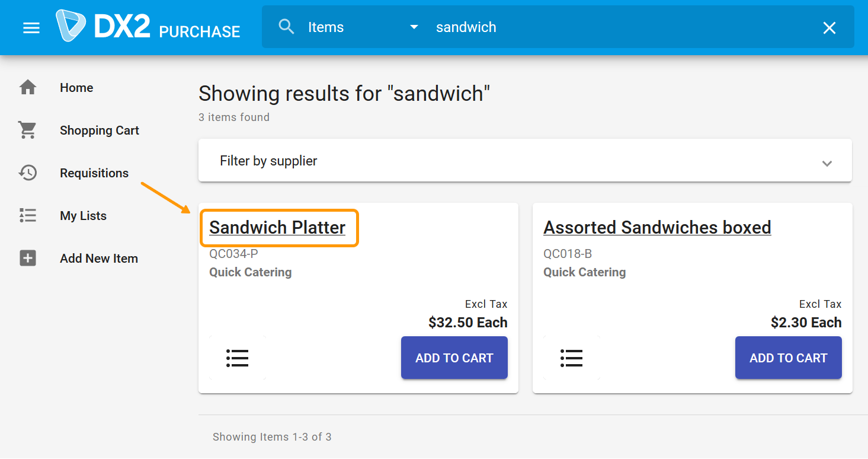
Task: Click the Add New Item plus icon
Action: click(28, 259)
